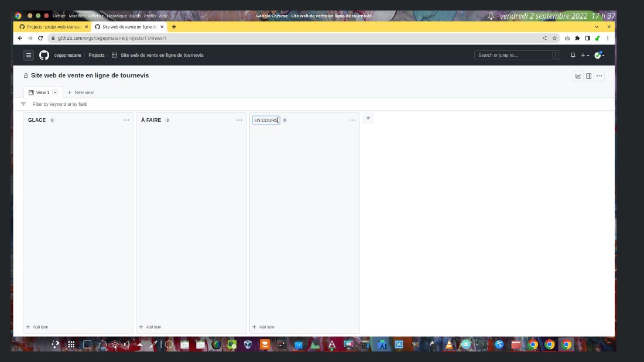Open Historique menu
The width and height of the screenshot is (644, 362).
click(x=117, y=16)
